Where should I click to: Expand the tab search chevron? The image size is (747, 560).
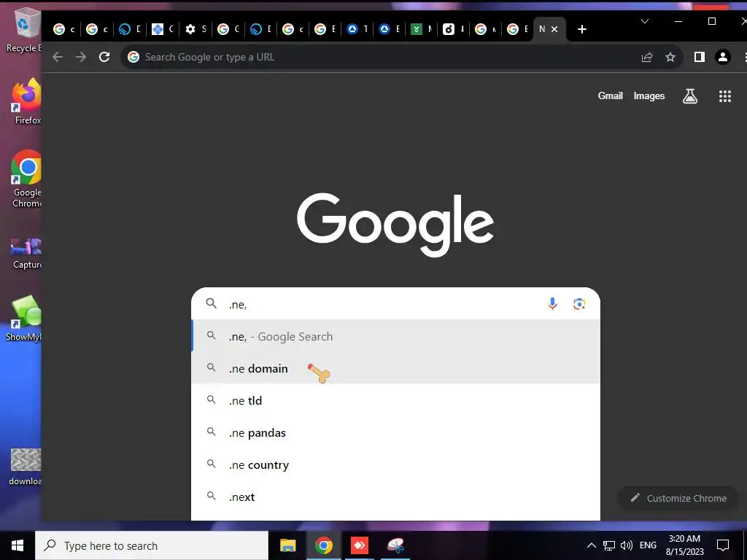coord(645,21)
